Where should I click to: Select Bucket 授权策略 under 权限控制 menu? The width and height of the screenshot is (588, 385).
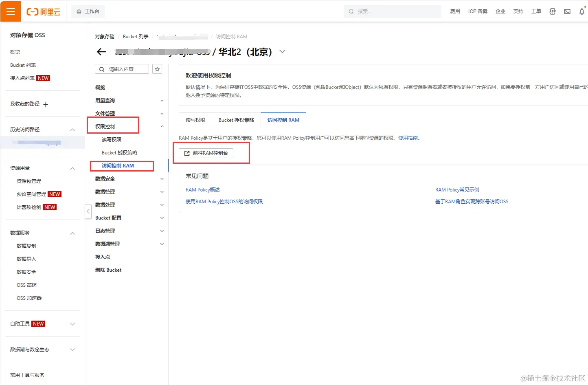tap(119, 153)
